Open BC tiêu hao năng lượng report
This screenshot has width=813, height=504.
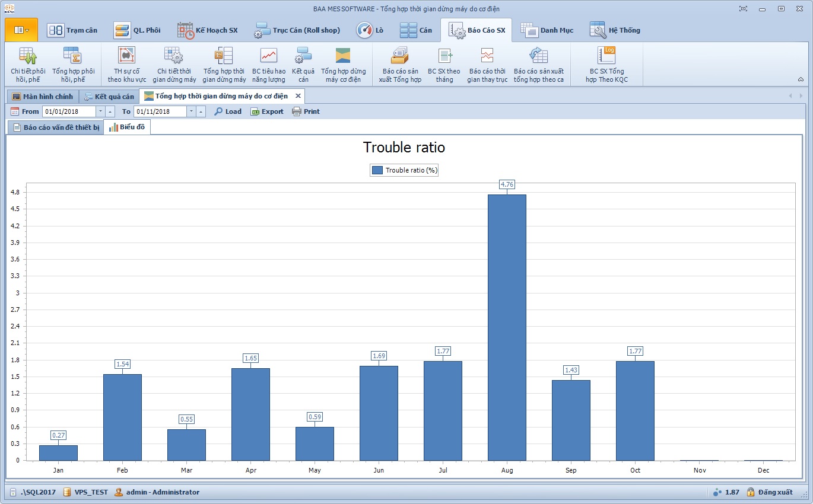(268, 65)
